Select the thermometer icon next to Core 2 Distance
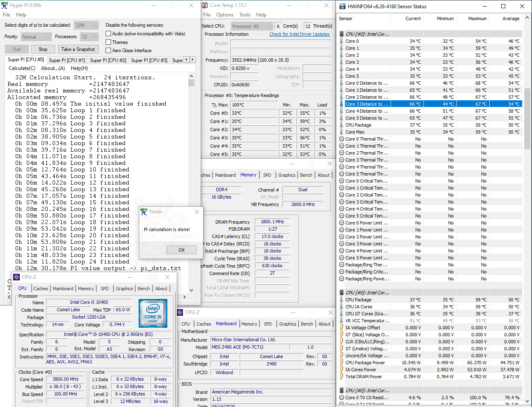This screenshot has width=532, height=407. [x=342, y=97]
